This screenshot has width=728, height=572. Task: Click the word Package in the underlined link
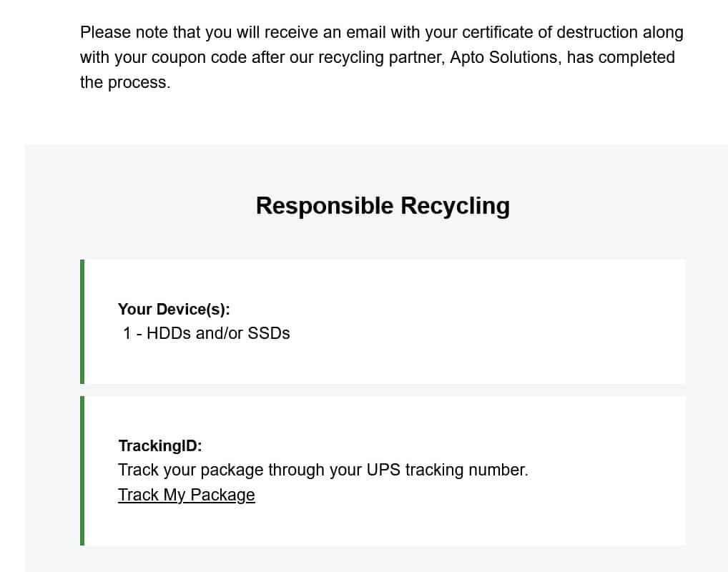[222, 495]
